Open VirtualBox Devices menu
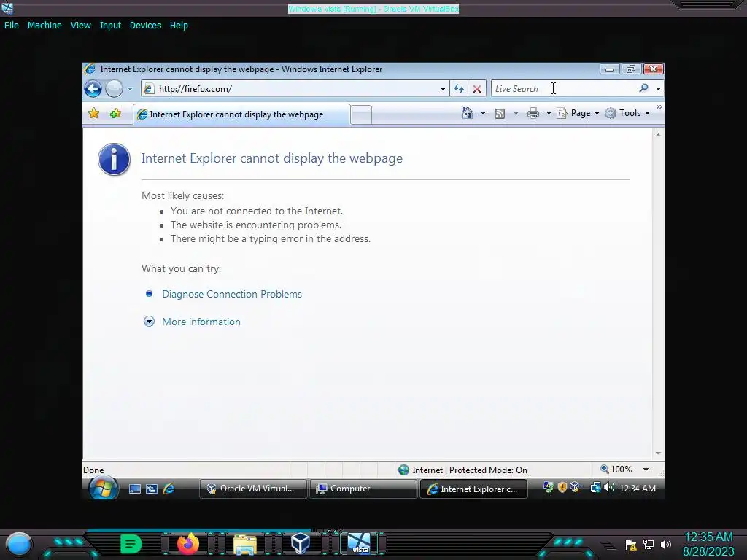Viewport: 747px width, 560px height. (145, 26)
